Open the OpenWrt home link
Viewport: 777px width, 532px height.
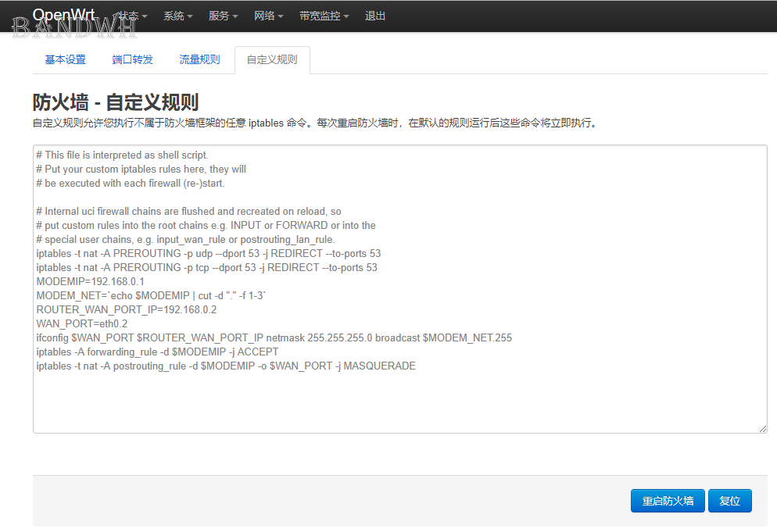(x=64, y=16)
